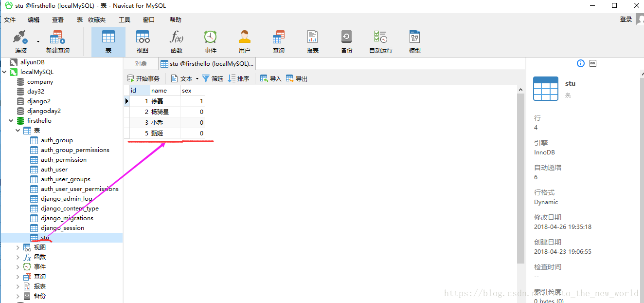The image size is (644, 303).
Task: Select the auth_group_permissions table
Action: pyautogui.click(x=75, y=150)
